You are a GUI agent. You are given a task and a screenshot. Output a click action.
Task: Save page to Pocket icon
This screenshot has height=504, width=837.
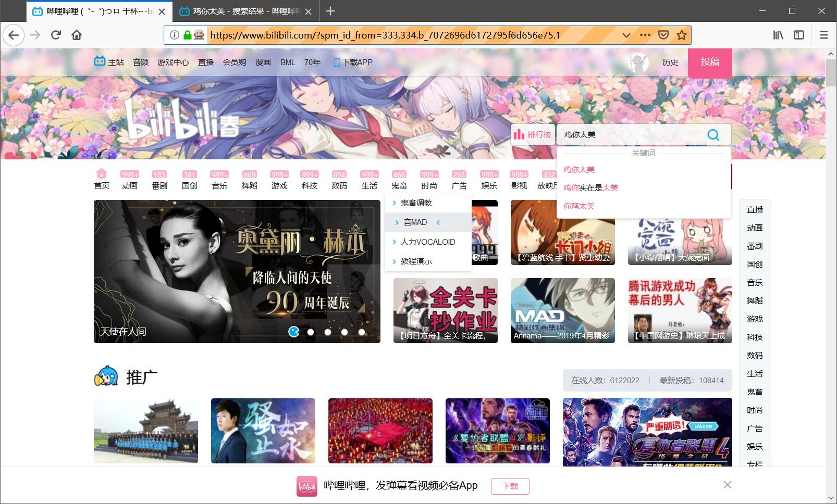click(x=663, y=35)
